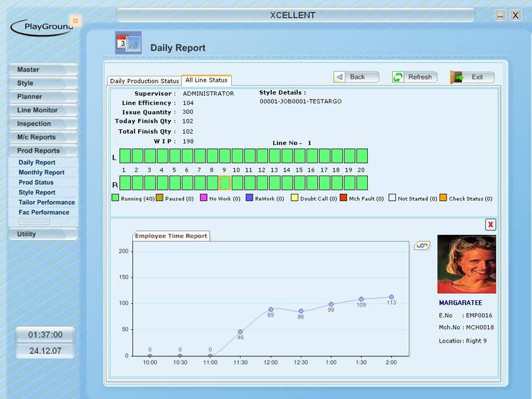The width and height of the screenshot is (532, 399).
Task: Click the Daily Report calendar icon
Action: 128,42
